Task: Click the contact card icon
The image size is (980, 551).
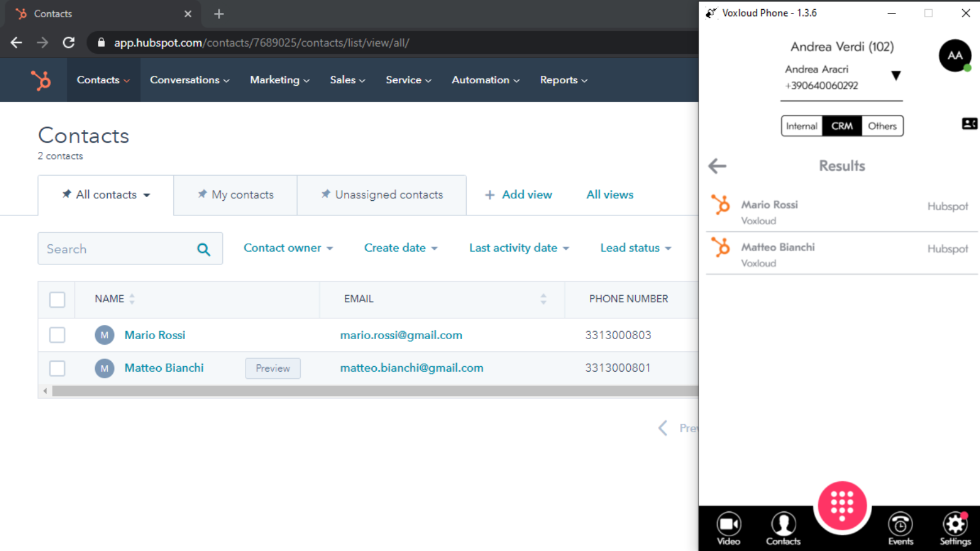Action: coord(969,124)
